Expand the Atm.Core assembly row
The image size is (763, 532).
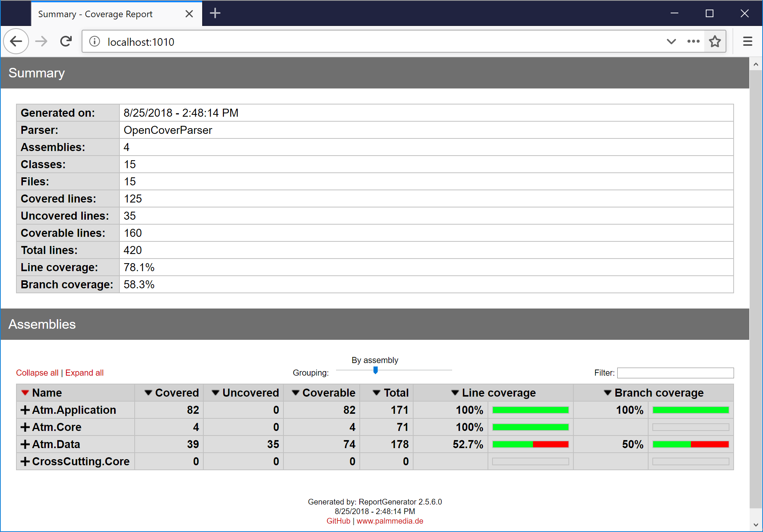tap(25, 427)
